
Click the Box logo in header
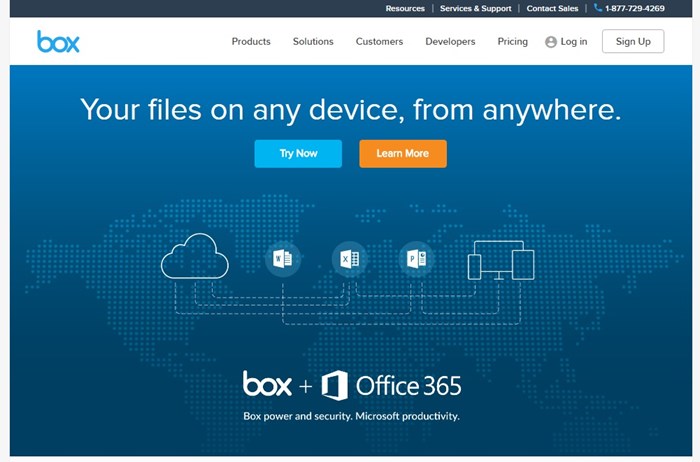58,41
